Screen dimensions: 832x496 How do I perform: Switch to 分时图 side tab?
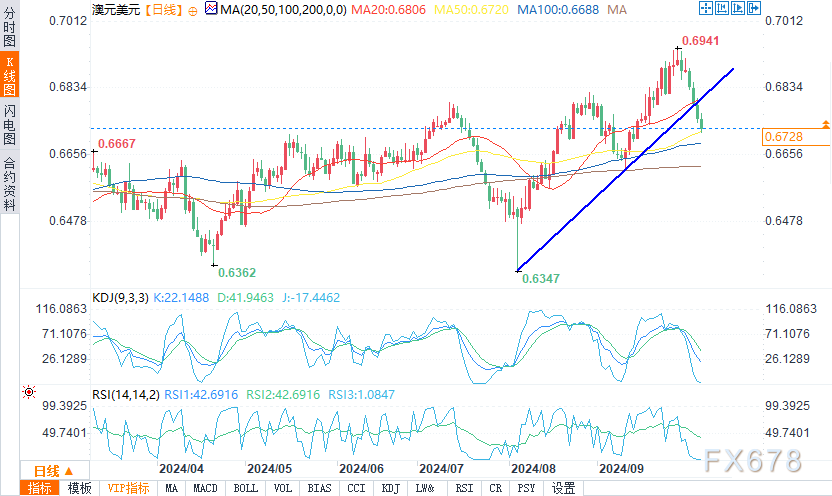9,27
